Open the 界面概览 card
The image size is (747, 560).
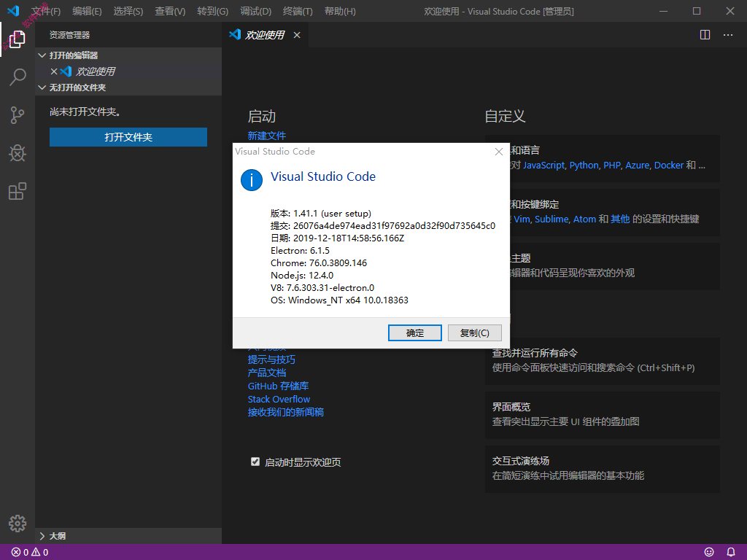pos(602,415)
